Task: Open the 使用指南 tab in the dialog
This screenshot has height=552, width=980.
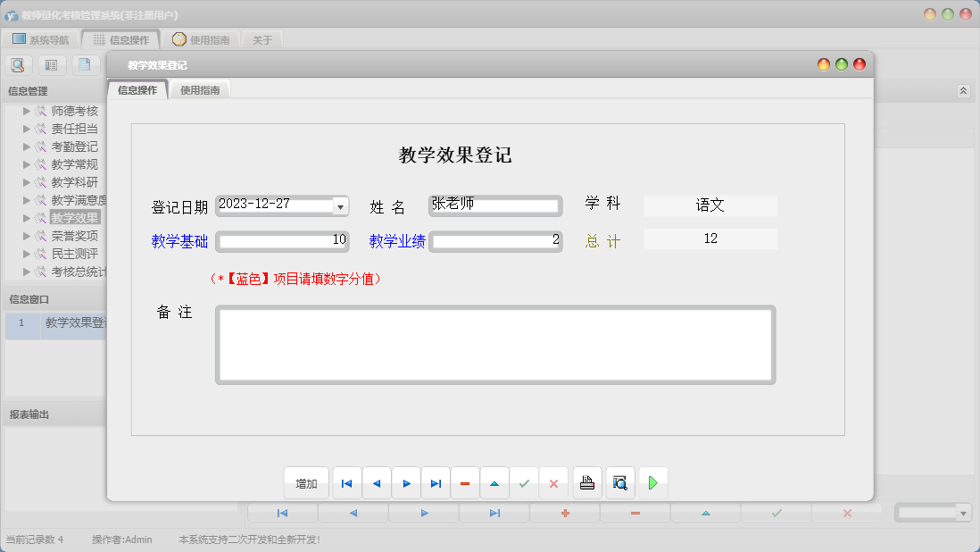Action: [x=200, y=89]
